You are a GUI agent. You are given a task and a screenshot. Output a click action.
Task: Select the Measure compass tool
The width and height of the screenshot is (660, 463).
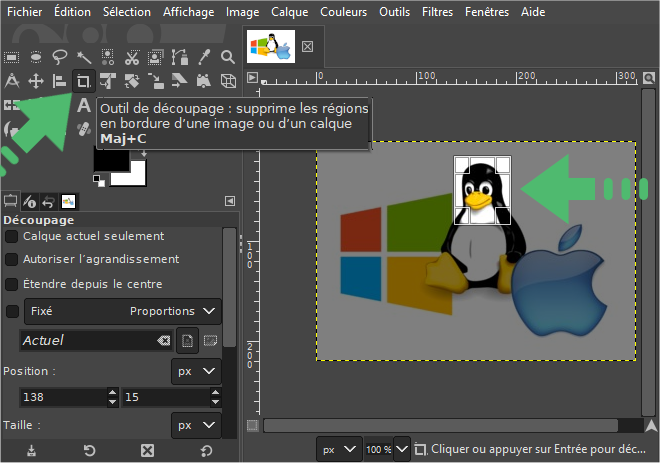point(12,81)
